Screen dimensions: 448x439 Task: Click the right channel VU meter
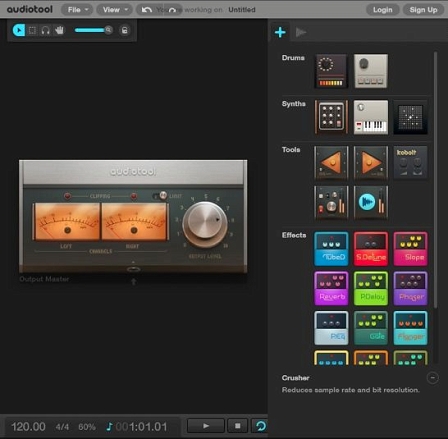[x=134, y=222]
